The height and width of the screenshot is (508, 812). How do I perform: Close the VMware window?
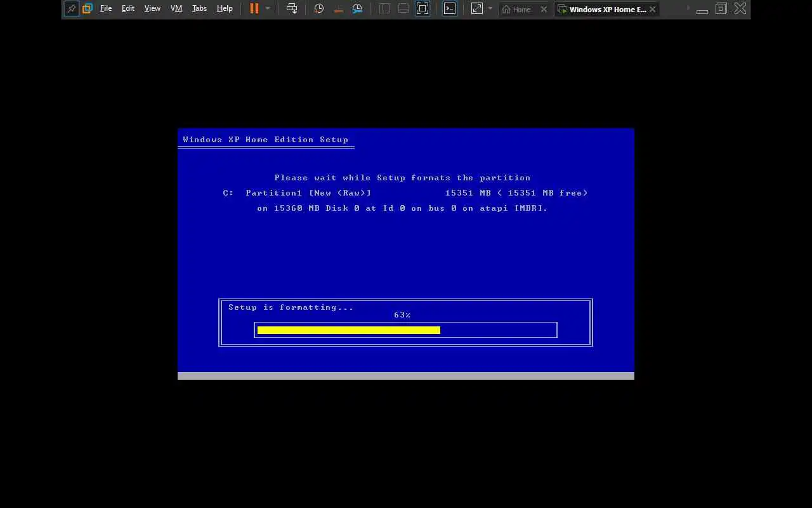(x=740, y=9)
